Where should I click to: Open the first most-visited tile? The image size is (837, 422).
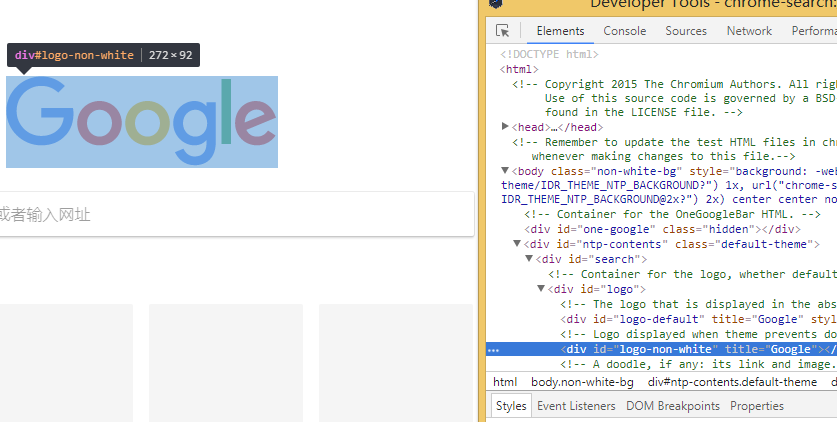(66, 363)
